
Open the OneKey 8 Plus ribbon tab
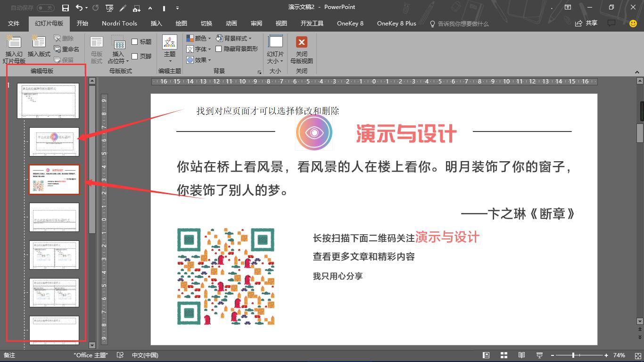pos(396,23)
